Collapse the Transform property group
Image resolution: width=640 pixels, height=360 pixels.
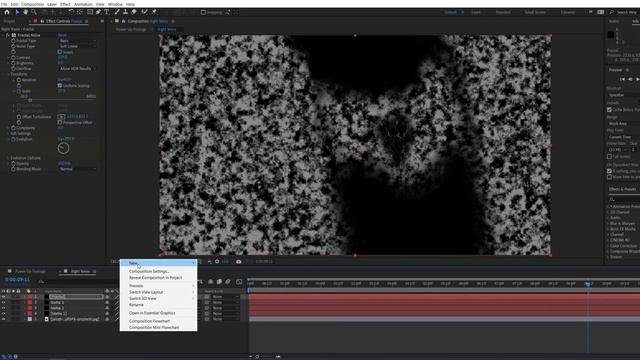point(8,74)
